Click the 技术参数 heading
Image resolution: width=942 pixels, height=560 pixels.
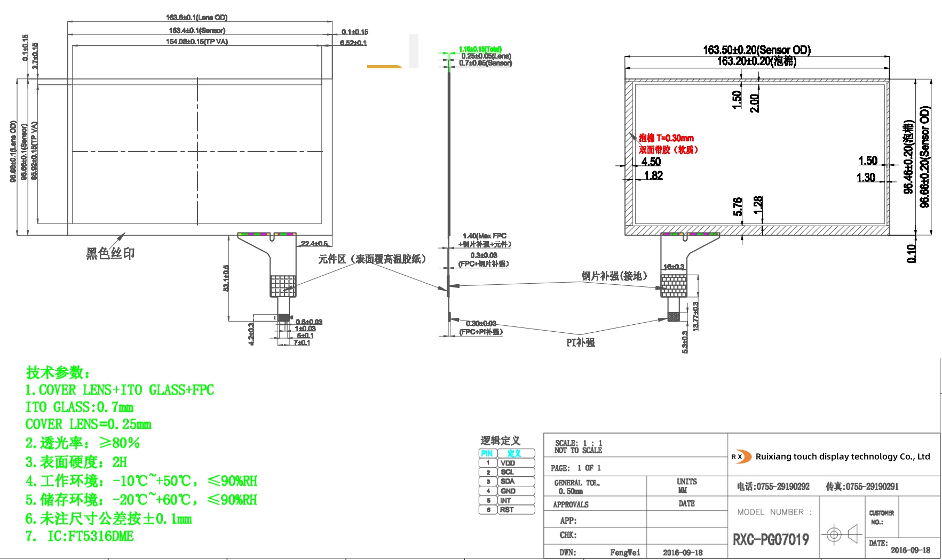coord(58,372)
